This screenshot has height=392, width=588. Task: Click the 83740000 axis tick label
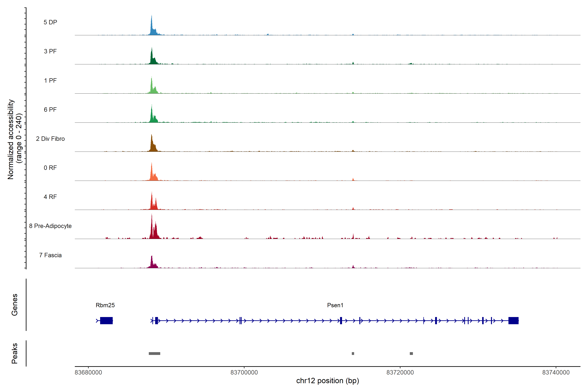coord(556,372)
